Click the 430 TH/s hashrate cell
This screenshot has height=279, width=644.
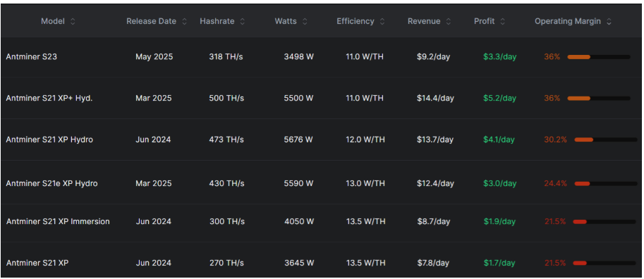pyautogui.click(x=226, y=183)
